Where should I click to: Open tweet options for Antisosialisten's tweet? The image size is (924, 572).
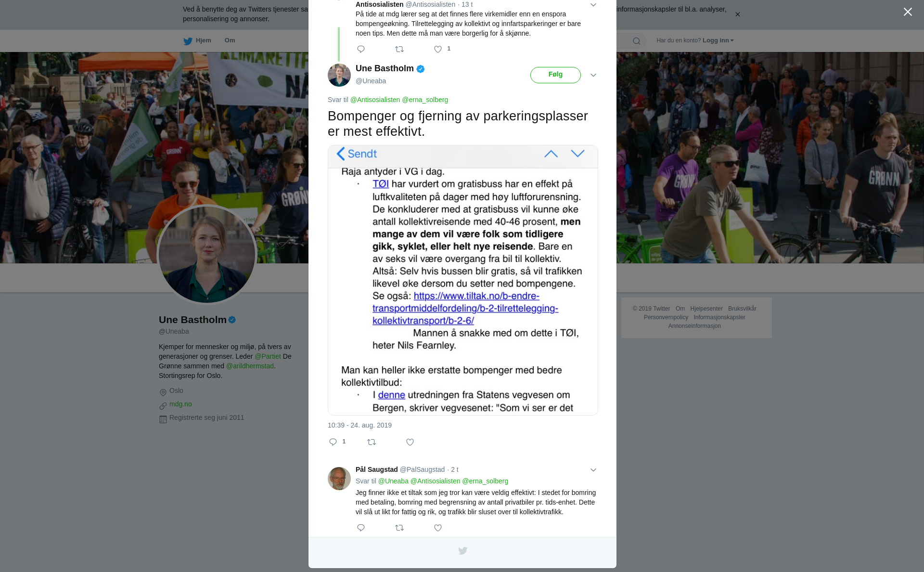tap(593, 5)
